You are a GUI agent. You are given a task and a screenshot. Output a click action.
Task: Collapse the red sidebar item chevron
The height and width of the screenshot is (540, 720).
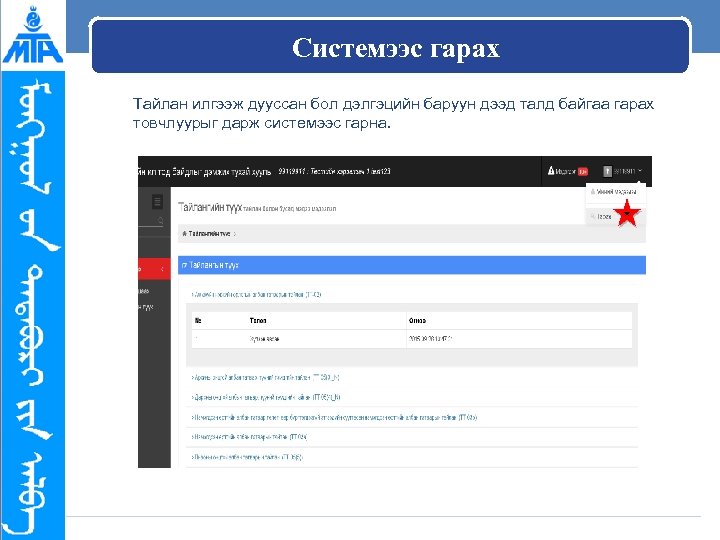(x=163, y=269)
